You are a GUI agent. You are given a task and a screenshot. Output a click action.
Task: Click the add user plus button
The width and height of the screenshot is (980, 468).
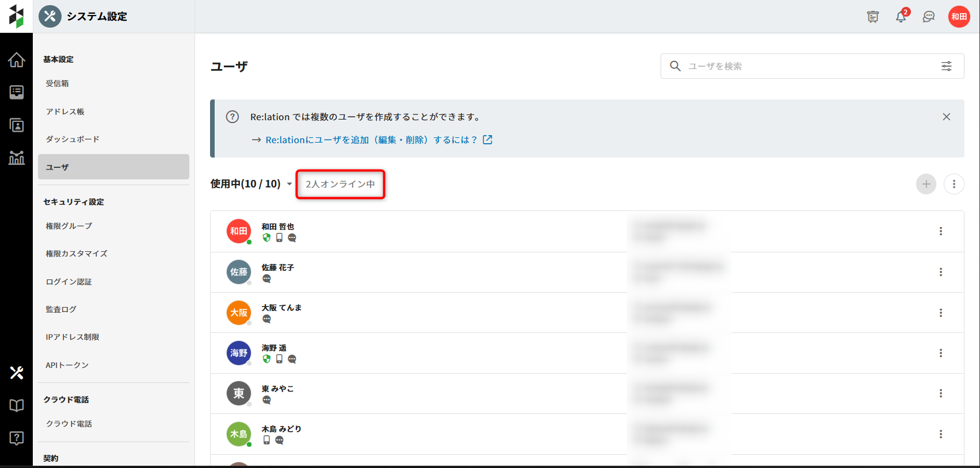[926, 184]
